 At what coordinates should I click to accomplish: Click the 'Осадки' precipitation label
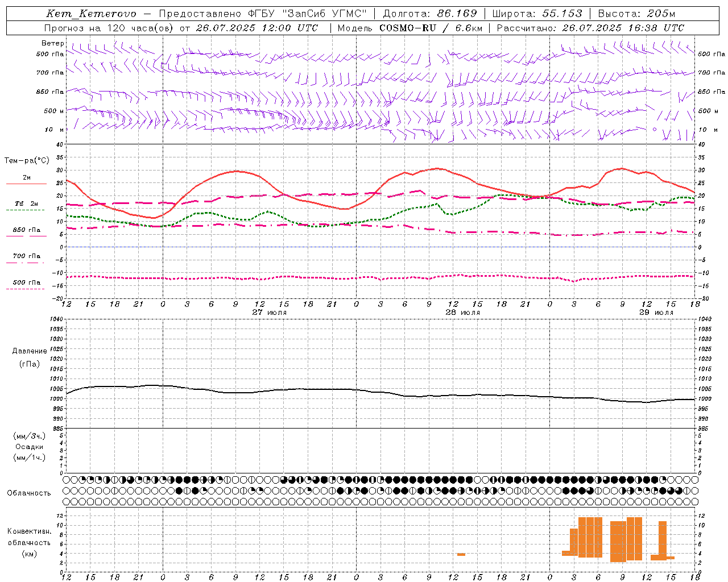[x=30, y=447]
